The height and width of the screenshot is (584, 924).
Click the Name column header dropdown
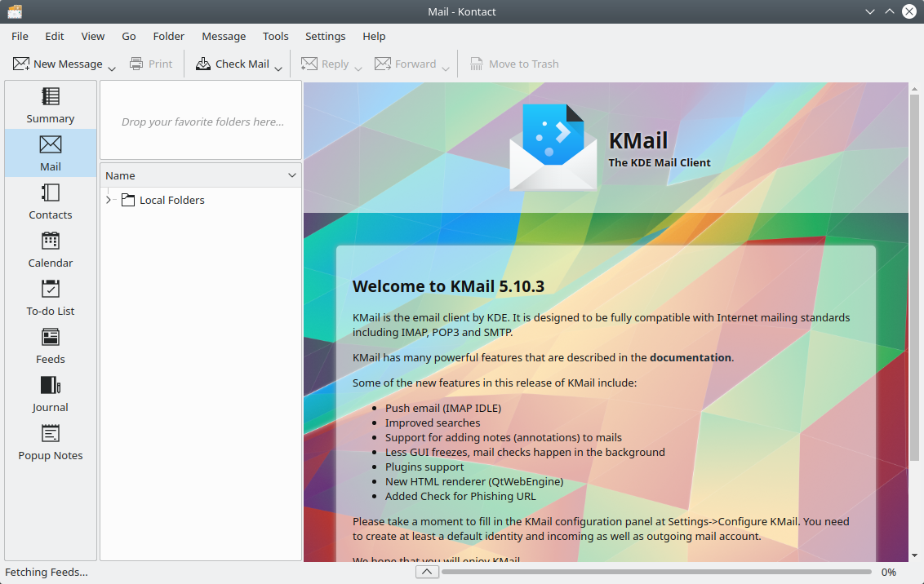click(292, 175)
